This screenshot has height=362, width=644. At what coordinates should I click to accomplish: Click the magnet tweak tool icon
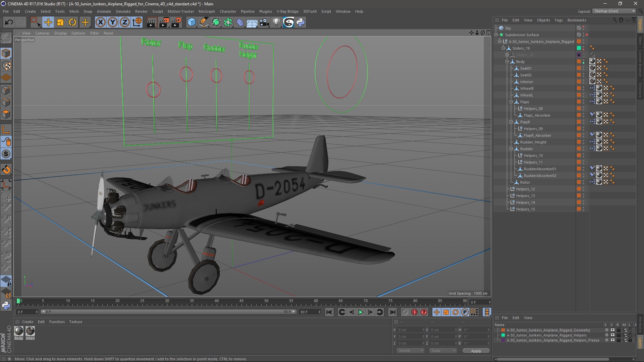point(6,170)
